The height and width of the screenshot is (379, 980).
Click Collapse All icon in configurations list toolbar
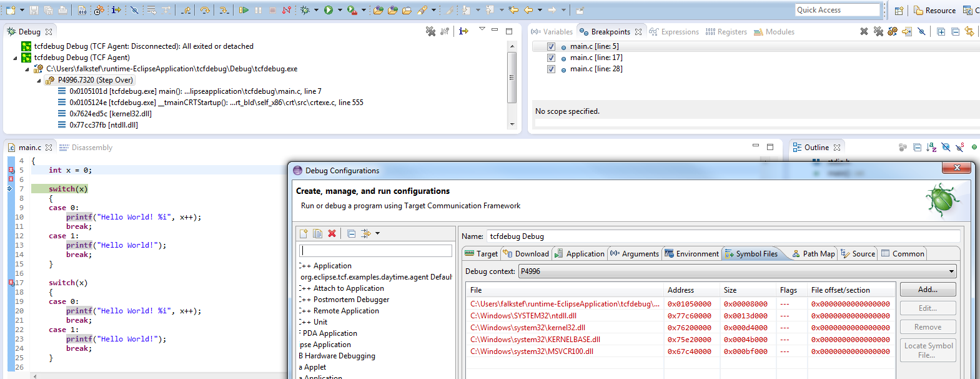pos(351,233)
